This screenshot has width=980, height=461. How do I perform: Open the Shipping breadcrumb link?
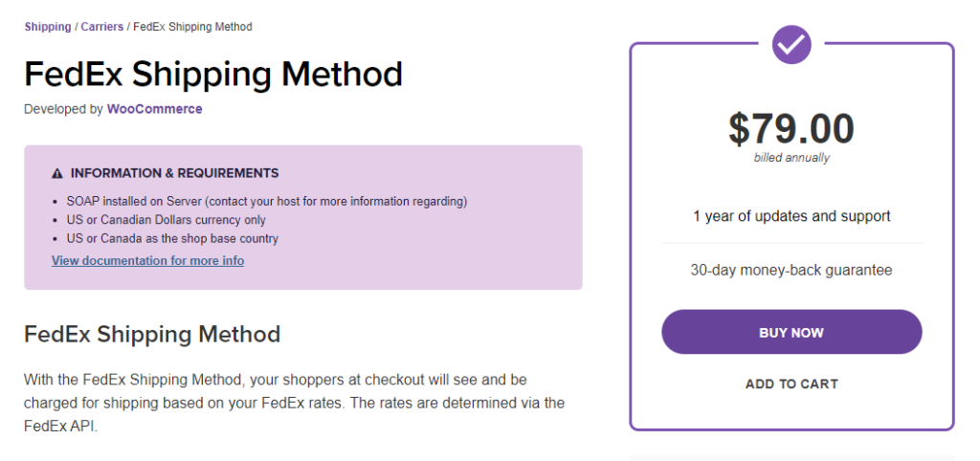point(48,27)
